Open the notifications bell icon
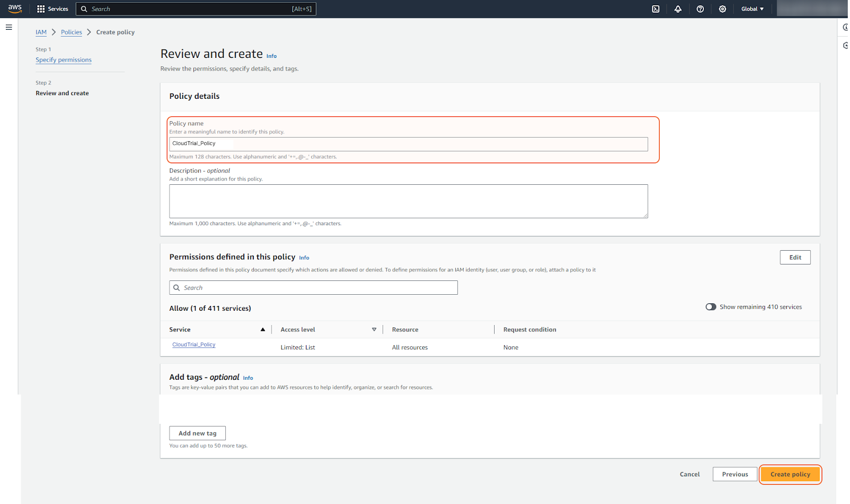The image size is (850, 504). click(x=678, y=9)
